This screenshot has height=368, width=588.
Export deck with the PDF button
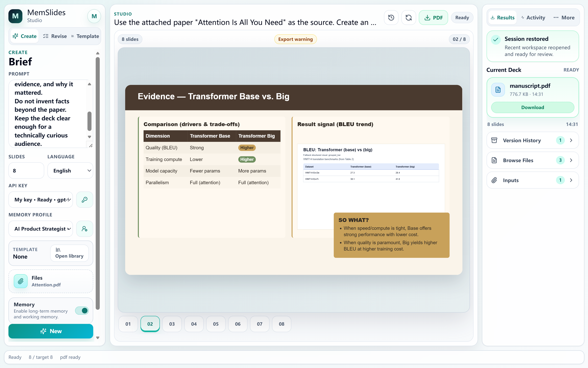point(434,17)
